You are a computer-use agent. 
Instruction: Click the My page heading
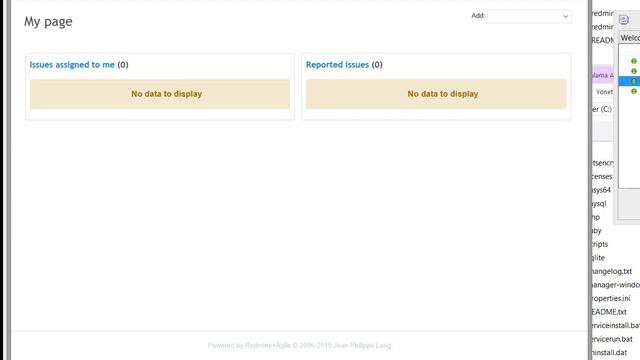click(x=48, y=21)
